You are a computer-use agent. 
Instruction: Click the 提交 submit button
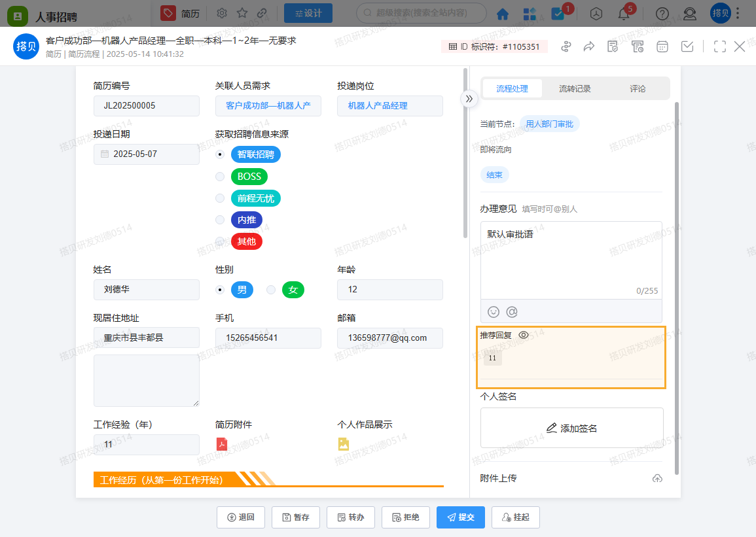click(x=461, y=517)
